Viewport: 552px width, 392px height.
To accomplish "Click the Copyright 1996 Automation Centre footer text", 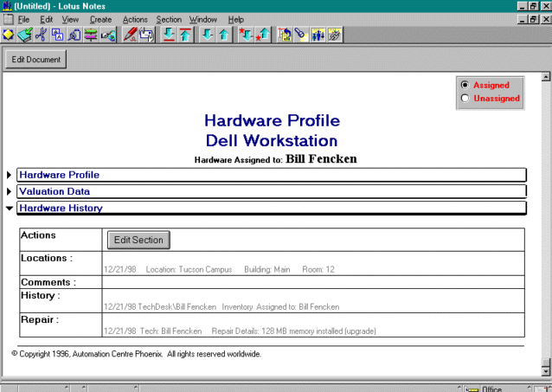I will tap(136, 354).
